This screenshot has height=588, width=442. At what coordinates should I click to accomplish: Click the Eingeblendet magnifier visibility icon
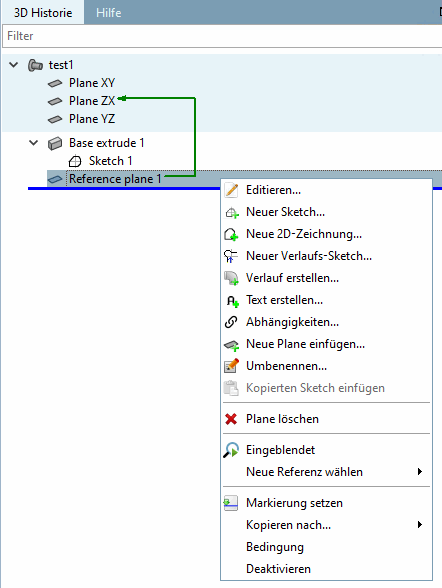pyautogui.click(x=231, y=450)
